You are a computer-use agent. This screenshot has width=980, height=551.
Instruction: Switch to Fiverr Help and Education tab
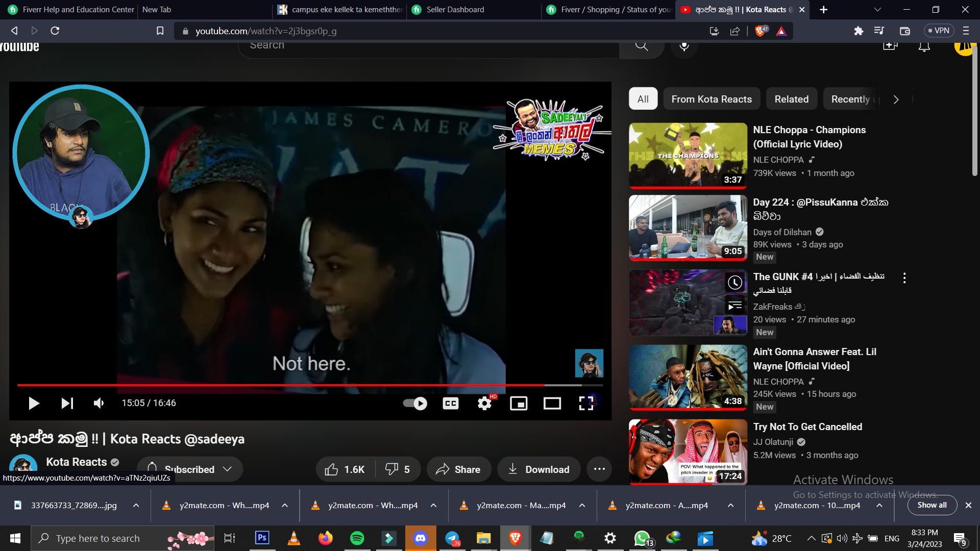click(x=72, y=10)
